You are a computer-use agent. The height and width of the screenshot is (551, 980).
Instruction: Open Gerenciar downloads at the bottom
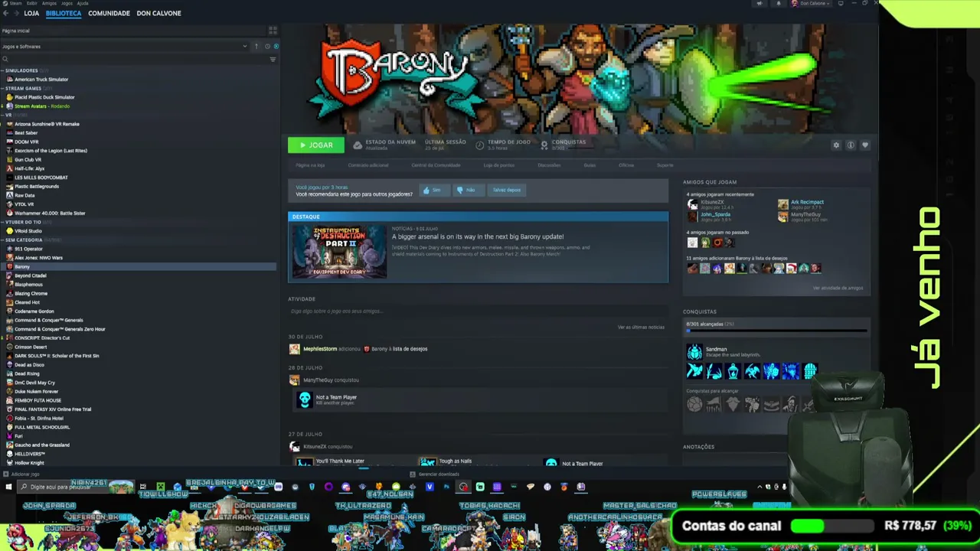pos(435,474)
